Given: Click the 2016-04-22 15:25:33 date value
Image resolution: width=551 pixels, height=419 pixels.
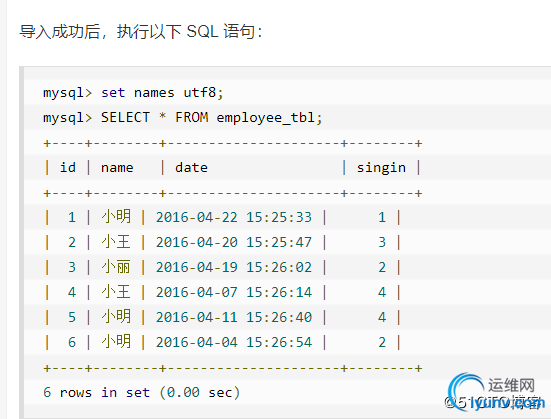Looking at the screenshot, I should [x=234, y=217].
